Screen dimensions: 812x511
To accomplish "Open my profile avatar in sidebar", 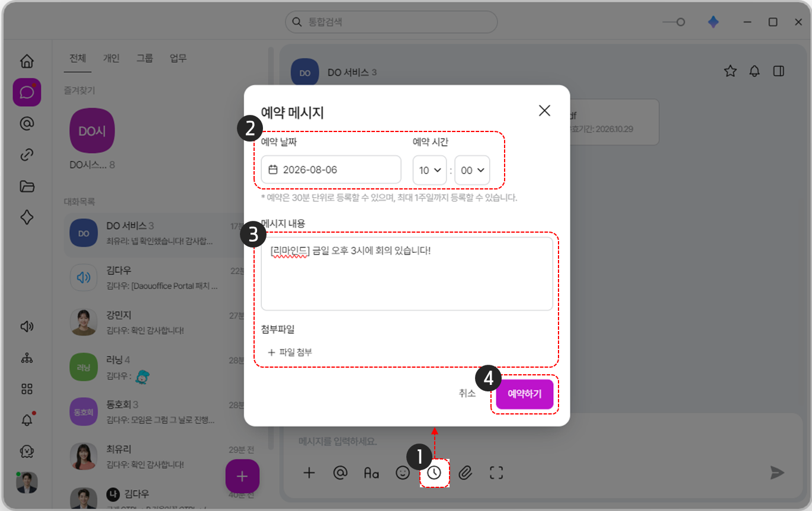I will [27, 483].
